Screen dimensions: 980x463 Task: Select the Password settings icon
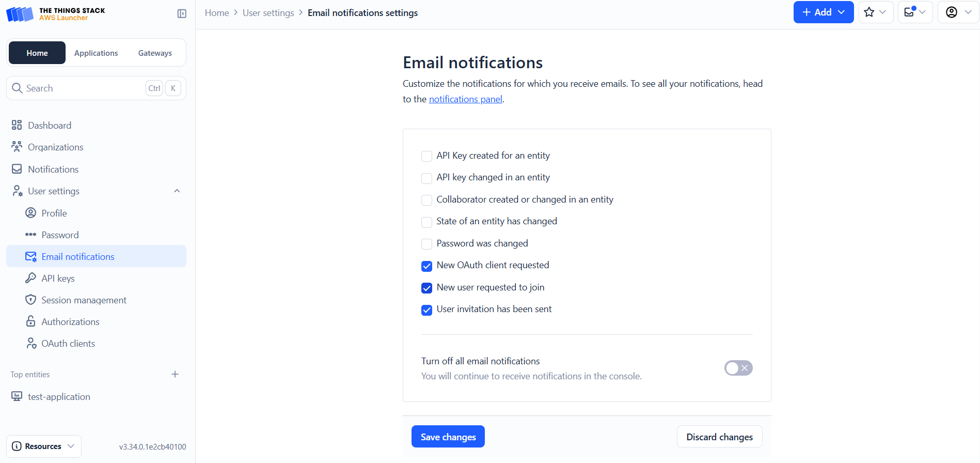click(31, 235)
